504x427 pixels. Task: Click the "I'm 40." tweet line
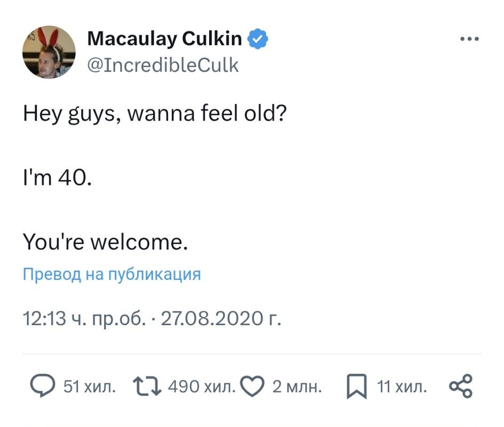point(58,179)
